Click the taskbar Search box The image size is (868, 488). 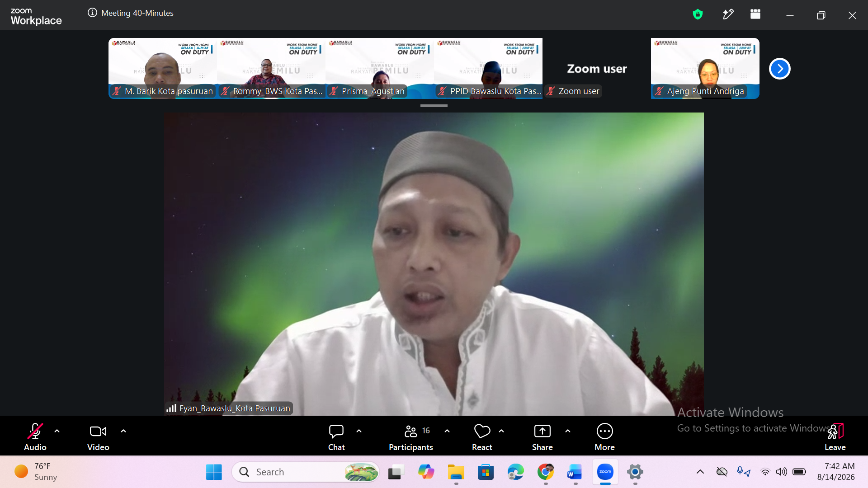306,472
